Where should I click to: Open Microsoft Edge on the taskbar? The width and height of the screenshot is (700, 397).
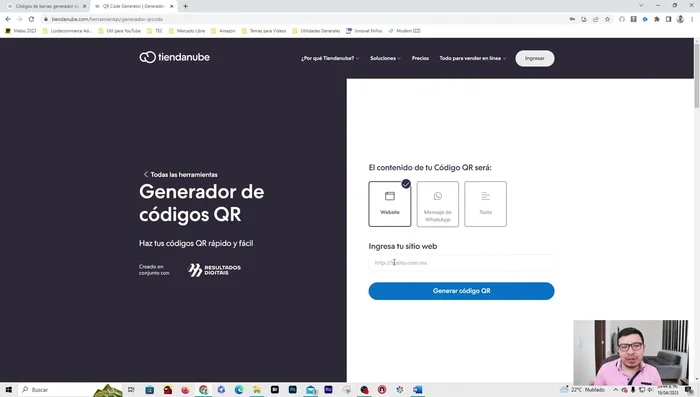239,390
